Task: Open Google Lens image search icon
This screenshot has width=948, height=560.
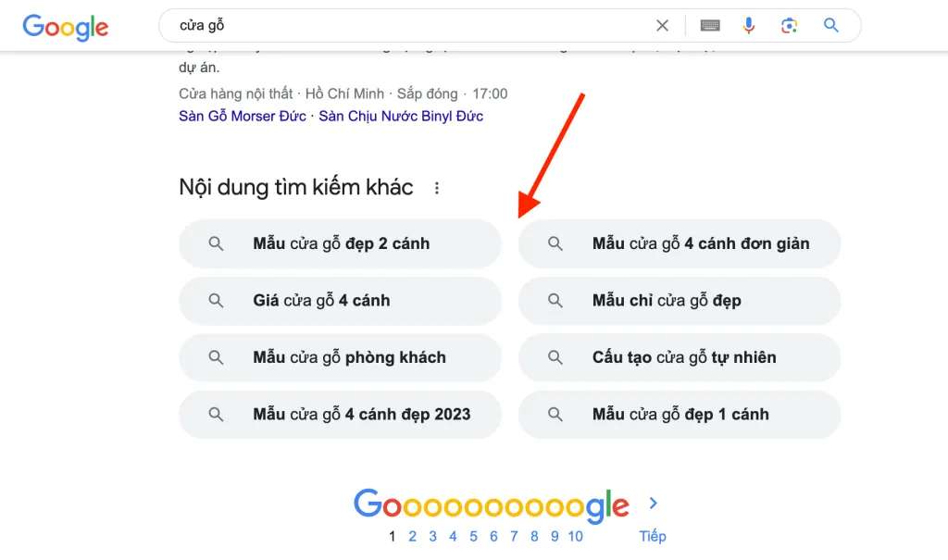Action: coord(789,25)
